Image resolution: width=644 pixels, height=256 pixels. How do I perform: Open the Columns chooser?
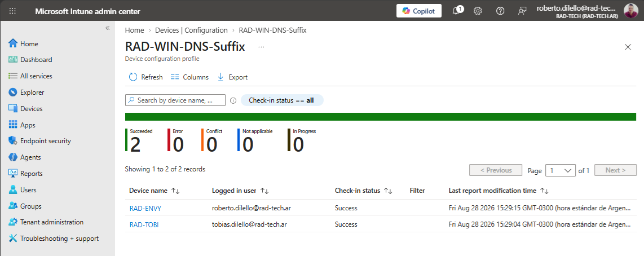coord(189,77)
